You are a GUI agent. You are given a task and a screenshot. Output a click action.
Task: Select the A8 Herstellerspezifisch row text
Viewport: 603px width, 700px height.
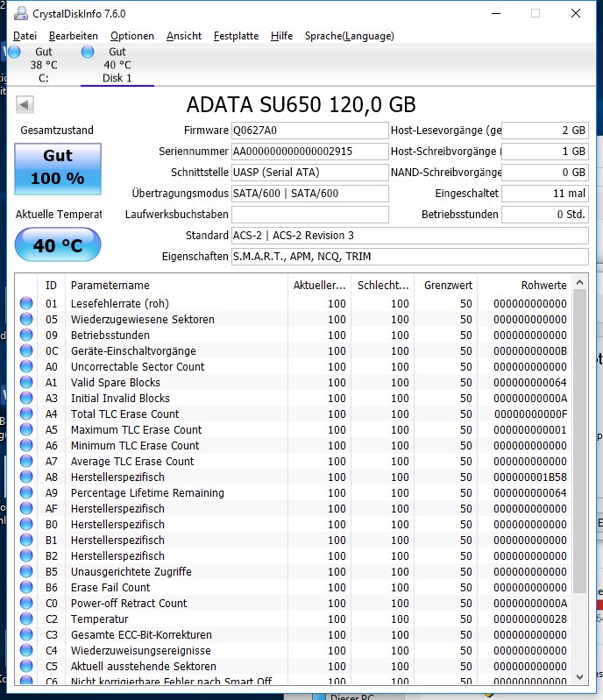pos(117,477)
